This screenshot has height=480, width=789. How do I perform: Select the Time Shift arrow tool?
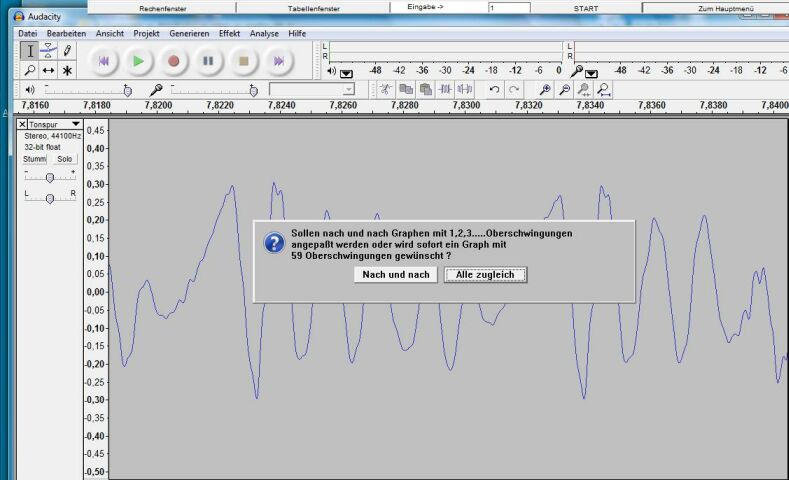[48, 70]
